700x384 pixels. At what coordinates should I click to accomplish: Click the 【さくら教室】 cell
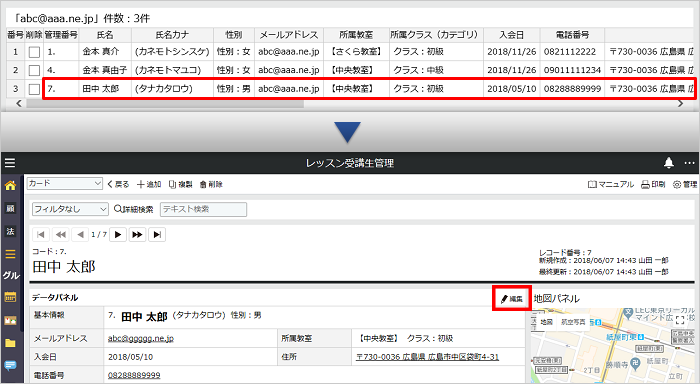356,52
